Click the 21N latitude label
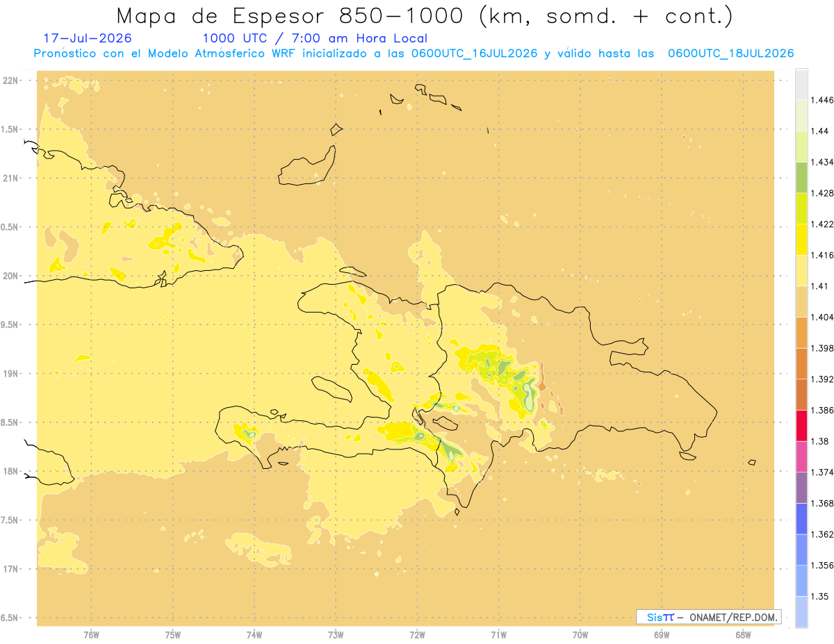This screenshot has height=644, width=834. pyautogui.click(x=11, y=178)
